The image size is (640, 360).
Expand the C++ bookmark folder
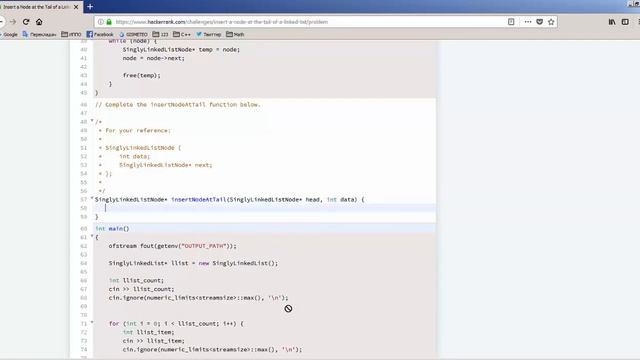point(182,35)
